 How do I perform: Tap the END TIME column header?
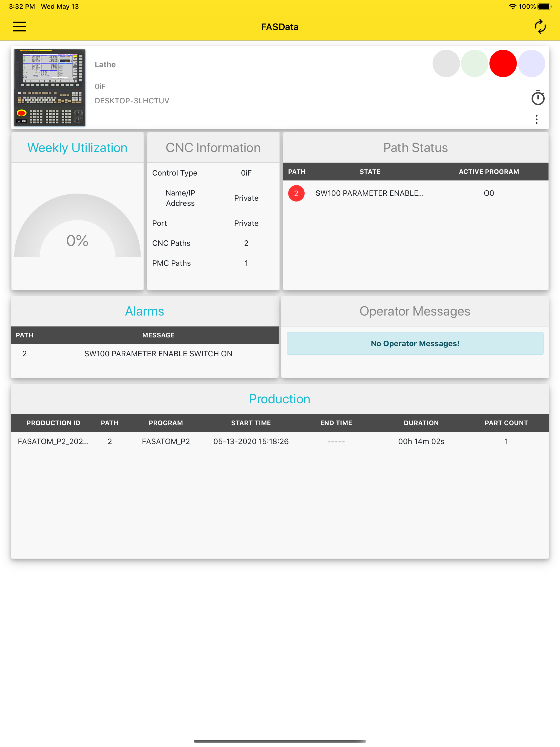click(x=336, y=423)
